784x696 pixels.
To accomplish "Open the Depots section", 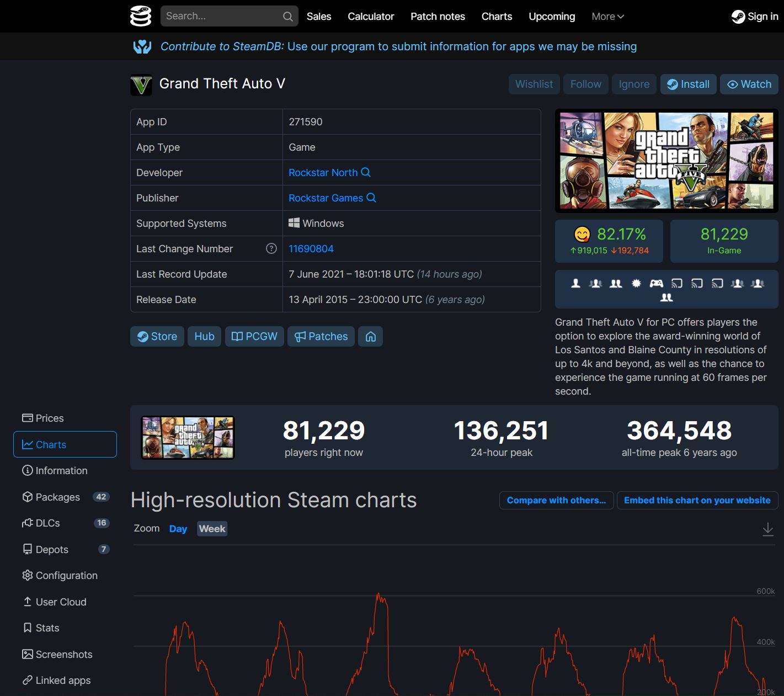I will (x=65, y=549).
